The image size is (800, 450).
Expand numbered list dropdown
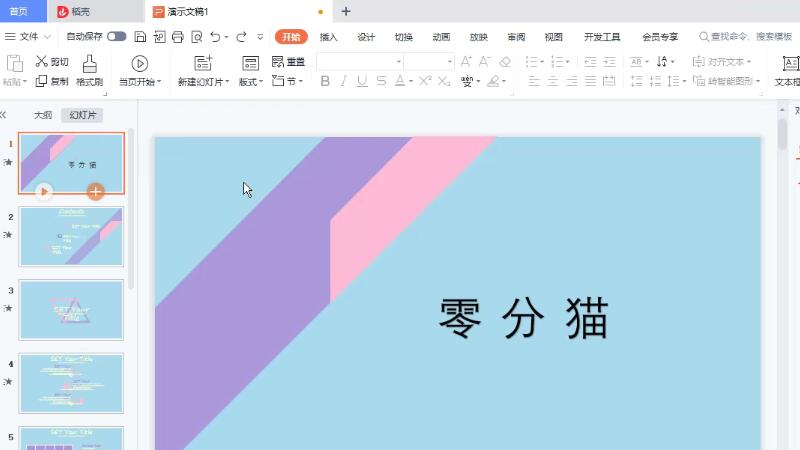[567, 62]
